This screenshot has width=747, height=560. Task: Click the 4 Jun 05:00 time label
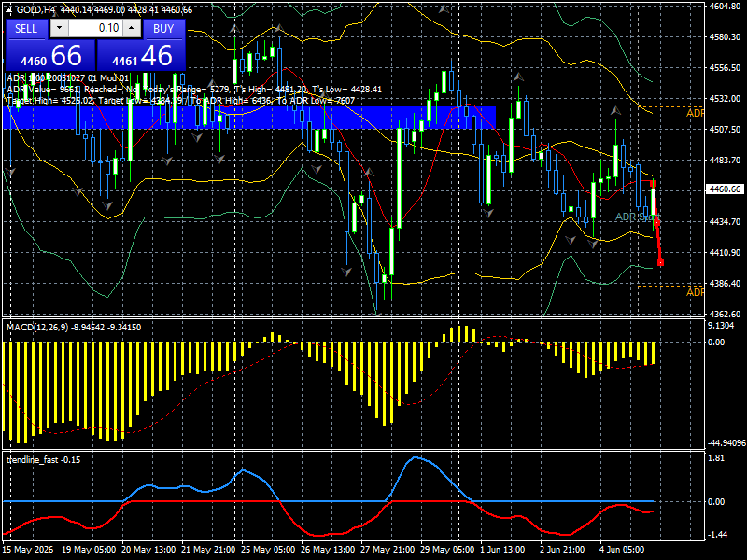[622, 550]
